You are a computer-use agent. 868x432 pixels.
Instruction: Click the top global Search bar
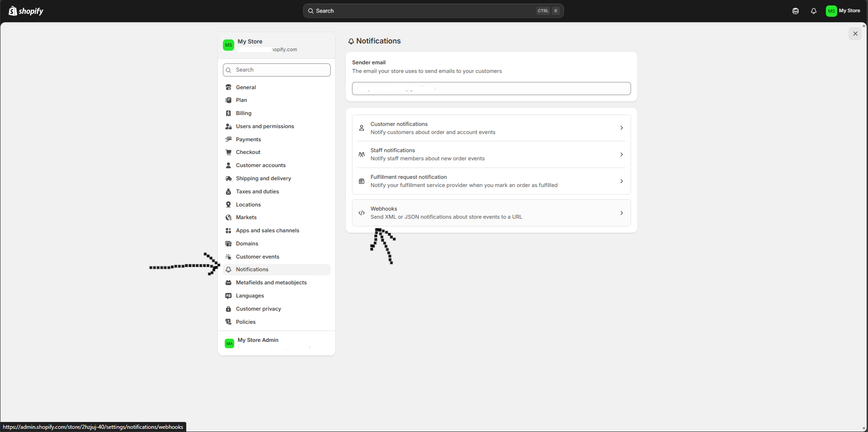pyautogui.click(x=433, y=11)
